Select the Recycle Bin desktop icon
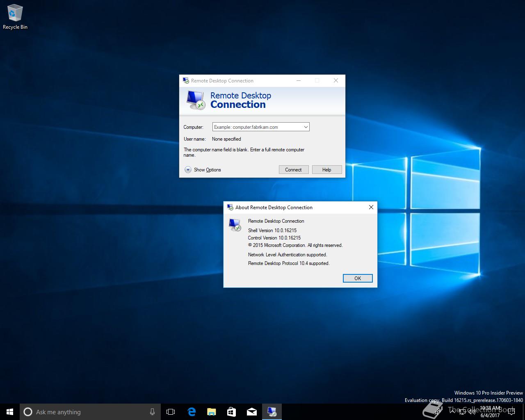The width and height of the screenshot is (525, 420). click(x=15, y=17)
